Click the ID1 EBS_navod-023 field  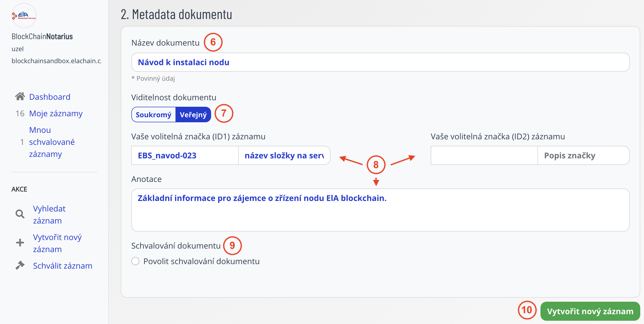(185, 155)
